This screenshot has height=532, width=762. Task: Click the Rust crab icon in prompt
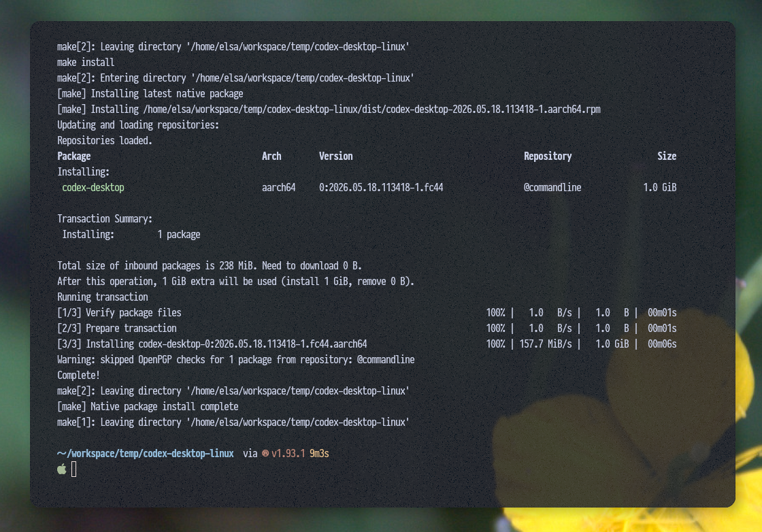[x=265, y=453]
